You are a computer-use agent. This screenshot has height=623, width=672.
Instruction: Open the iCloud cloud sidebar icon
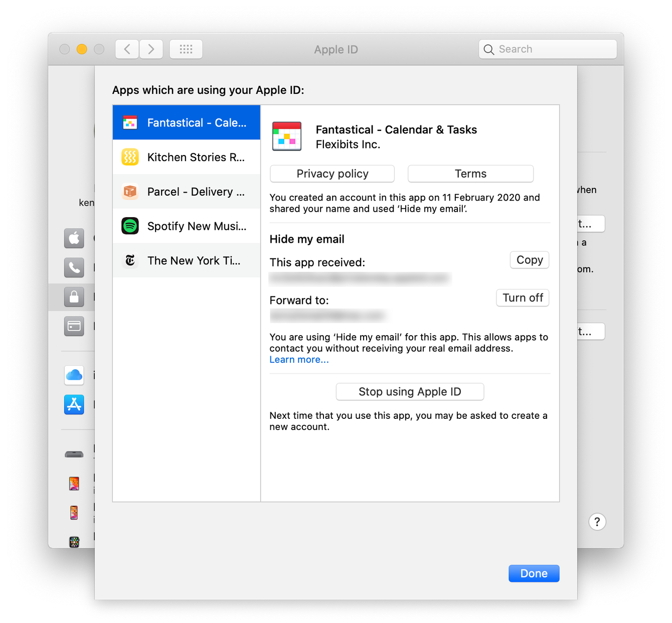74,375
